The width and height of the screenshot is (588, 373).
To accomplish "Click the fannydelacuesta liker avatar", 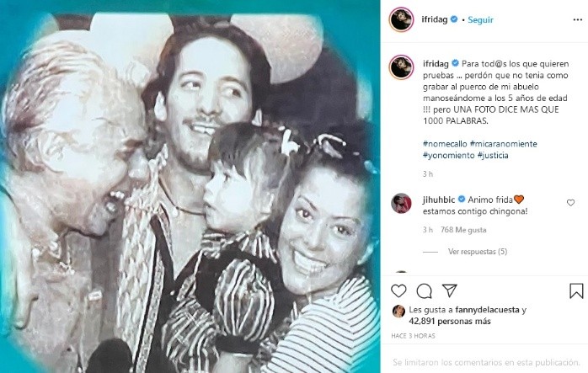I will pos(398,312).
